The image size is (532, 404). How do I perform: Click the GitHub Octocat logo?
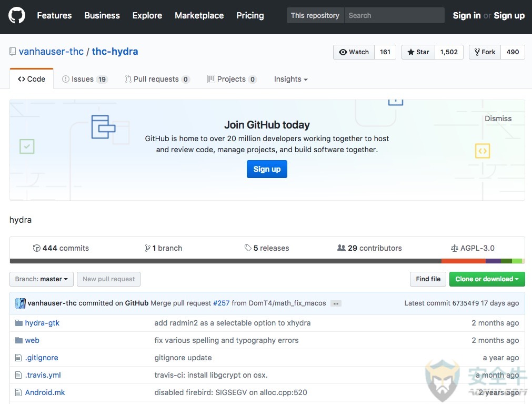(x=17, y=15)
